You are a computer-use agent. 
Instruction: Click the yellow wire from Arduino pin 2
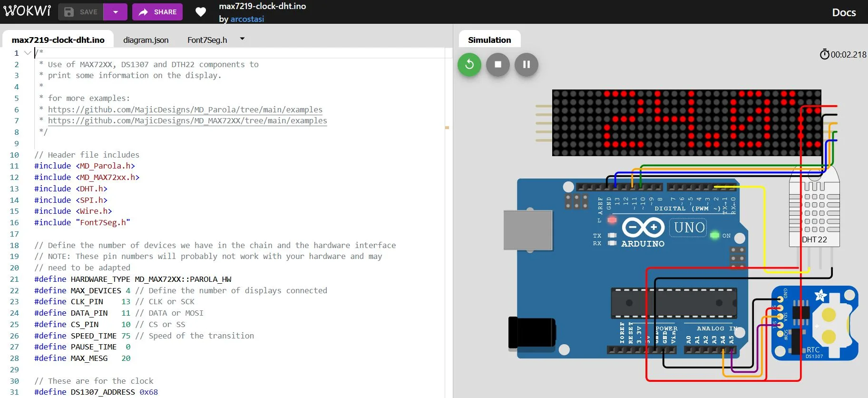pos(764,229)
